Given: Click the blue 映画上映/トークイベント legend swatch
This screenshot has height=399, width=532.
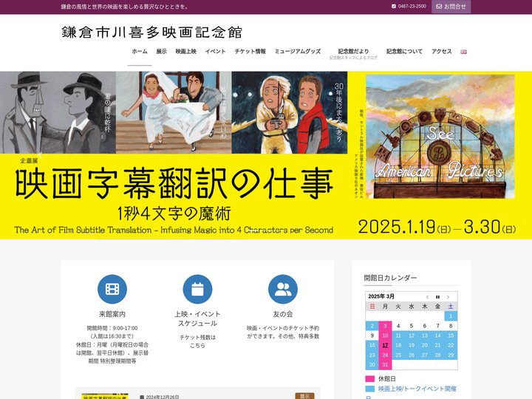Looking at the screenshot, I should (370, 389).
